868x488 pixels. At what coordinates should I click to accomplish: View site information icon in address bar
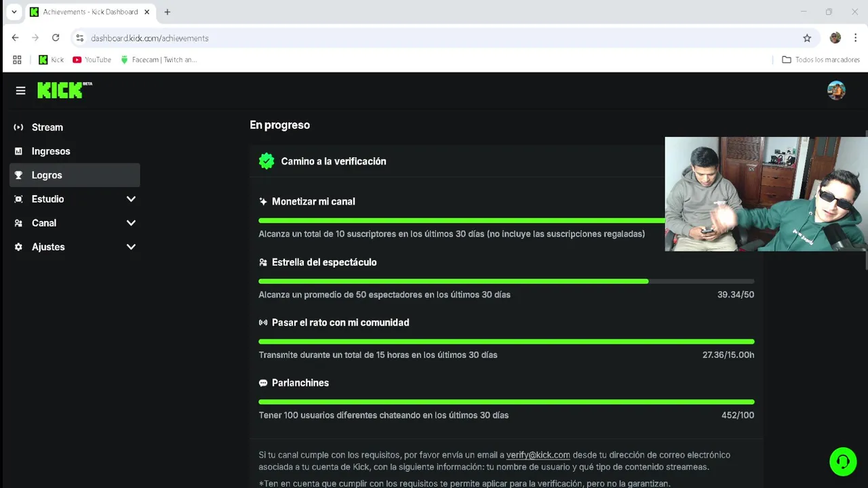pyautogui.click(x=80, y=38)
